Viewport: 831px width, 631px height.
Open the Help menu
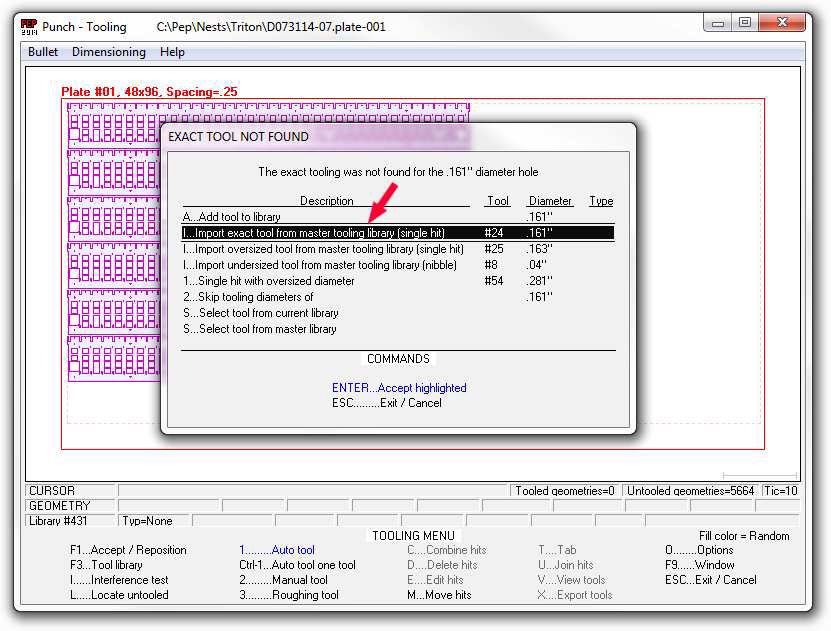[x=172, y=52]
